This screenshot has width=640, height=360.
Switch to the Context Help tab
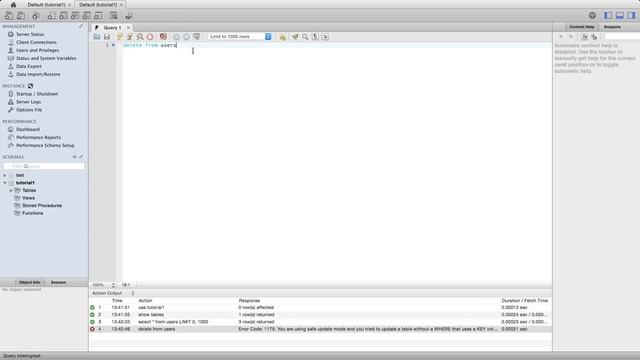point(582,27)
